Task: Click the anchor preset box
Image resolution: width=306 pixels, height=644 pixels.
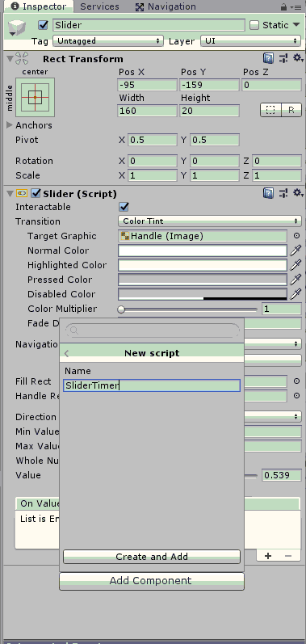Action: [x=35, y=97]
